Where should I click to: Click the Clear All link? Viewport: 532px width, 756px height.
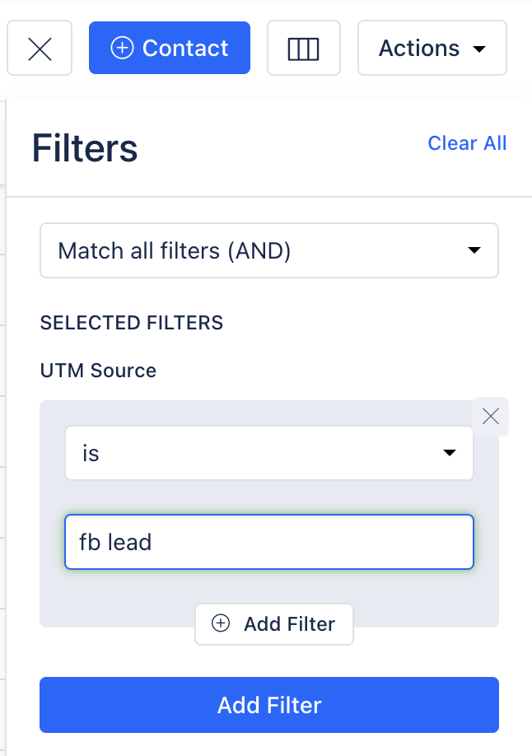pyautogui.click(x=467, y=143)
